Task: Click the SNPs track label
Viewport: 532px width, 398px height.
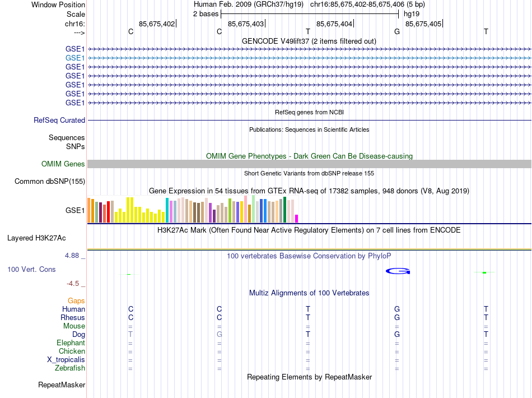Action: tap(76, 146)
